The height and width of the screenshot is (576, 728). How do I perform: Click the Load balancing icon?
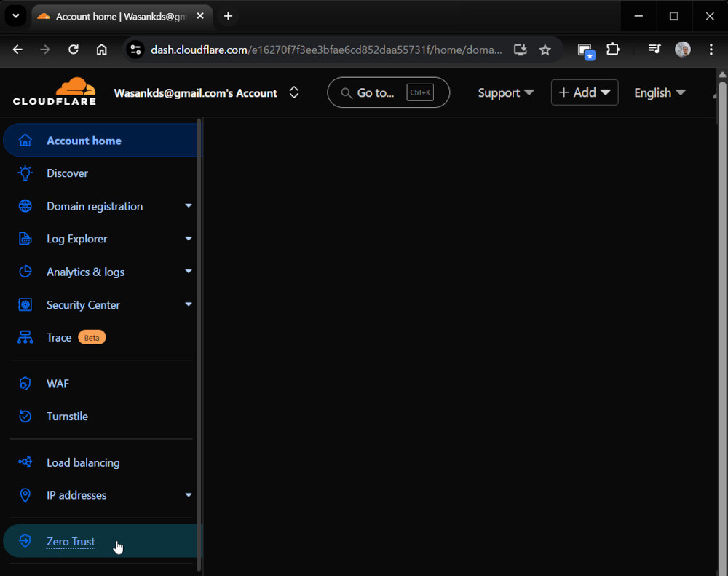coord(25,462)
